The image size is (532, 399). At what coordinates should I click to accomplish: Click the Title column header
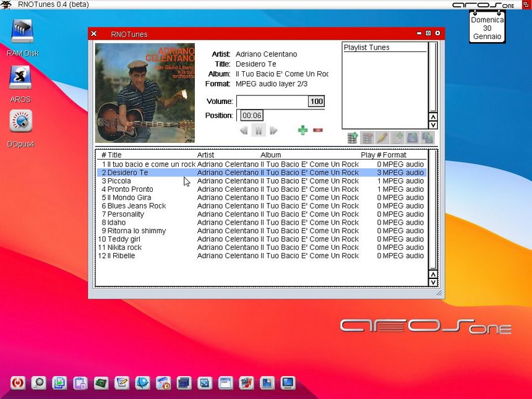pyautogui.click(x=114, y=155)
